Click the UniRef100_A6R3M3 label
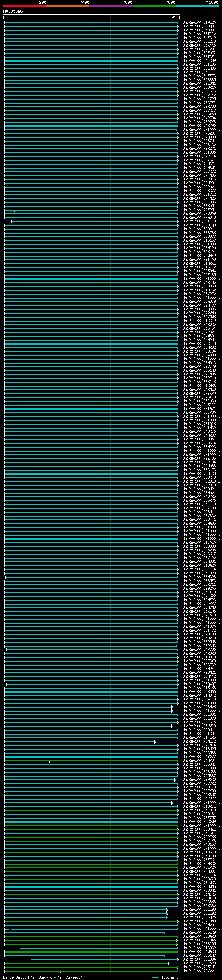 (x=199, y=646)
